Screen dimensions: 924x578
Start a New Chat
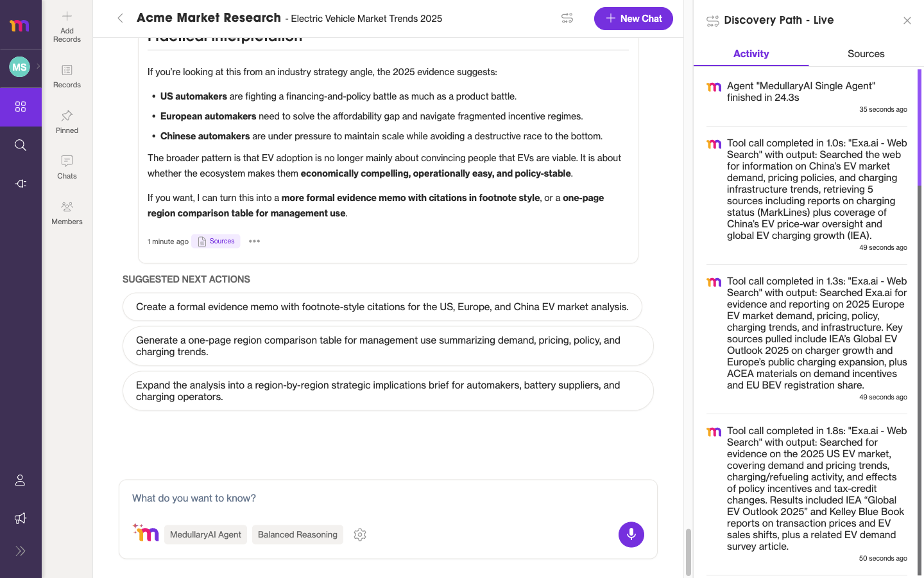(x=633, y=19)
